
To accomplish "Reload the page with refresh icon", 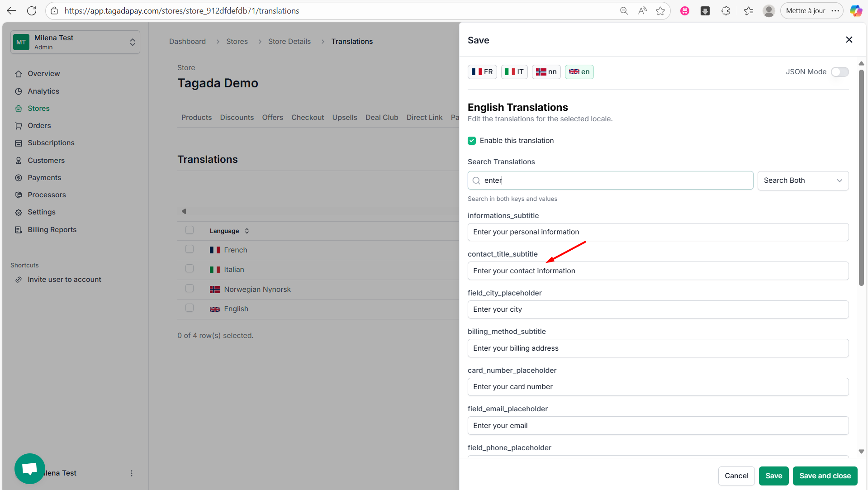I will (32, 11).
